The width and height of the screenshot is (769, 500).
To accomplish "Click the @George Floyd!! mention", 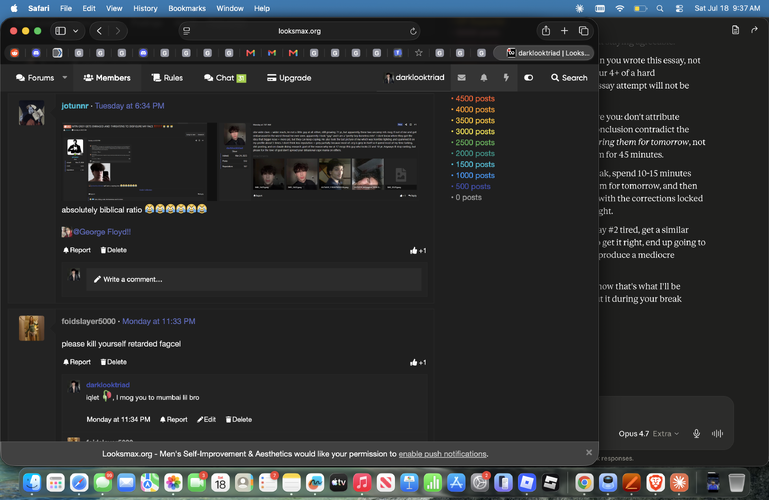I will [x=102, y=232].
